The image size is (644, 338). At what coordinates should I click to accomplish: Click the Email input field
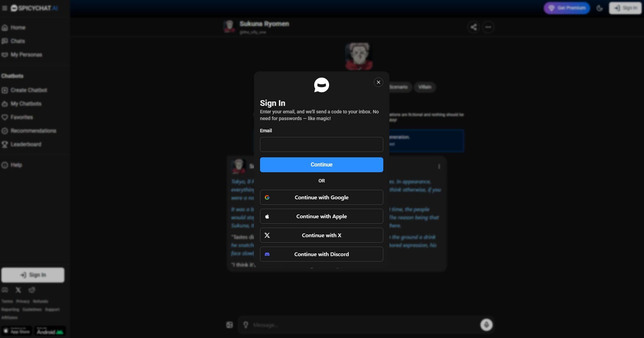pyautogui.click(x=321, y=144)
